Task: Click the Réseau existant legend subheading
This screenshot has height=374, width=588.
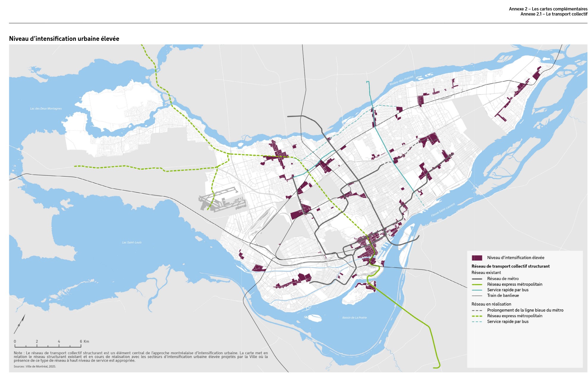Action: point(486,273)
